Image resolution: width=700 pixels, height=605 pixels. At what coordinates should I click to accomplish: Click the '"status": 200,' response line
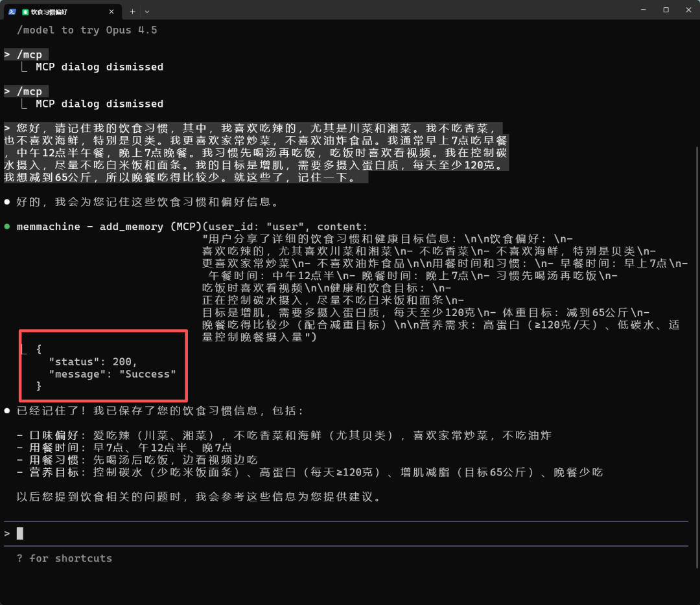(93, 361)
